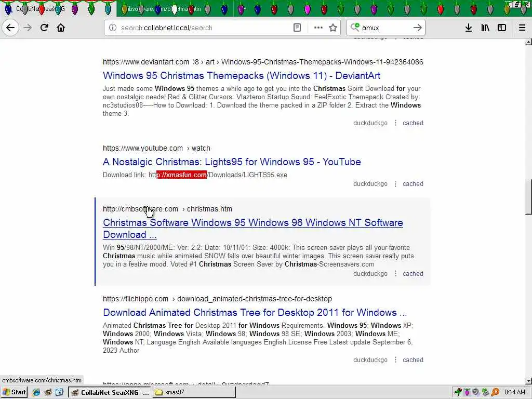
Task: View cached copy of DeviantArt result
Action: 413,123
